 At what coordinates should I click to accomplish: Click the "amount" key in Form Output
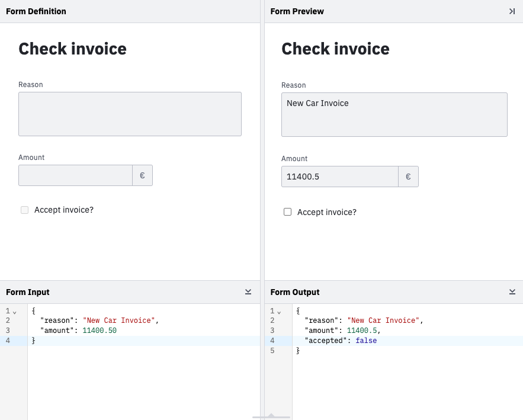(321, 331)
